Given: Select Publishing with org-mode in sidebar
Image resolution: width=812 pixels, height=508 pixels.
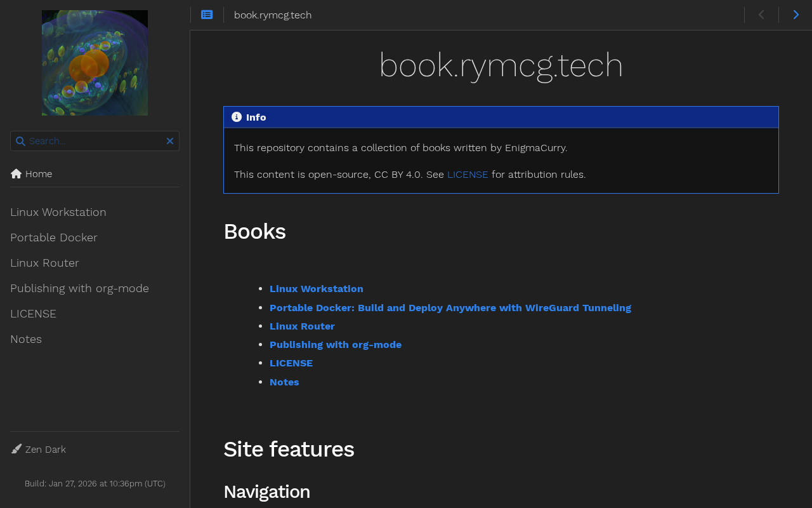Looking at the screenshot, I should pyautogui.click(x=79, y=288).
